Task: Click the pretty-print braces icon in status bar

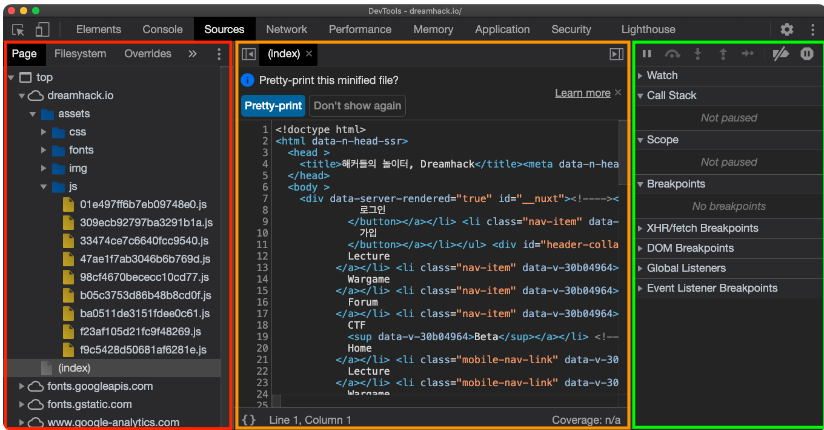Action: point(249,420)
